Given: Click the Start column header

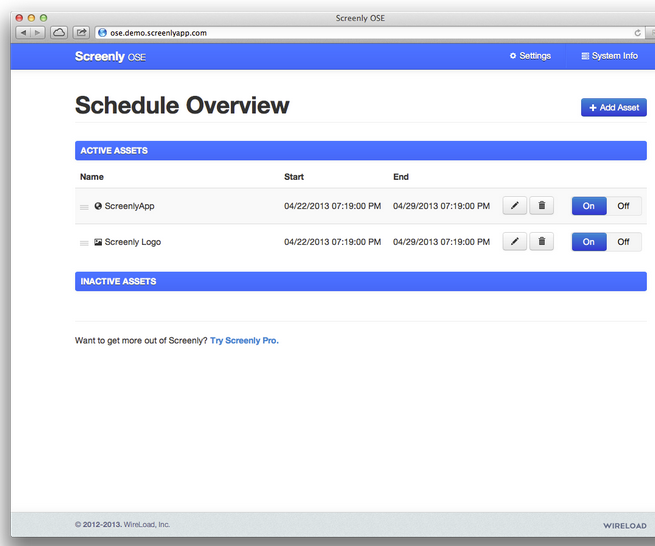Looking at the screenshot, I should click(294, 177).
